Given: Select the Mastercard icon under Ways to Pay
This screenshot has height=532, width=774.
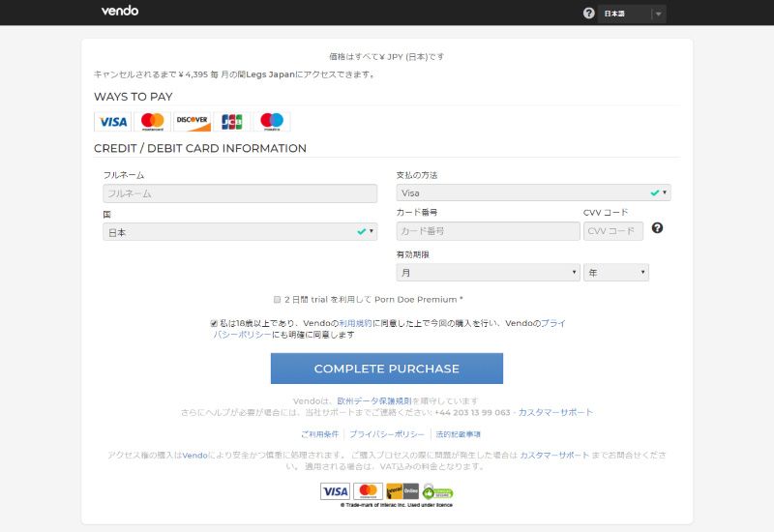Looking at the screenshot, I should coord(153,122).
